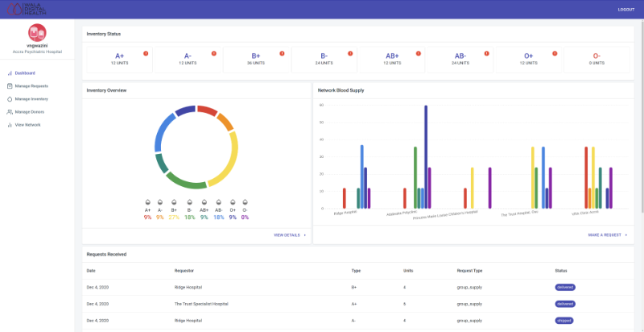Click the Manage Requests clipboard icon
Screen dimensions: 644x332
[x=10, y=85]
